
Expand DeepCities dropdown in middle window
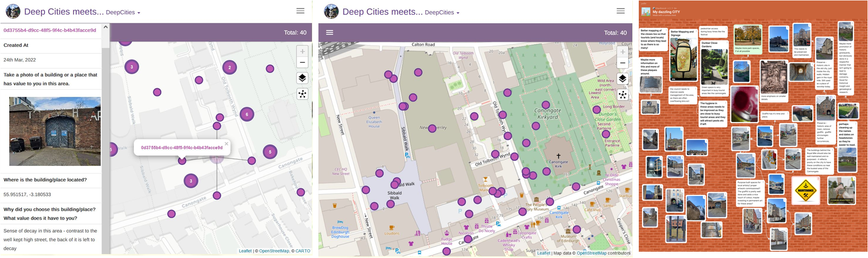[442, 13]
